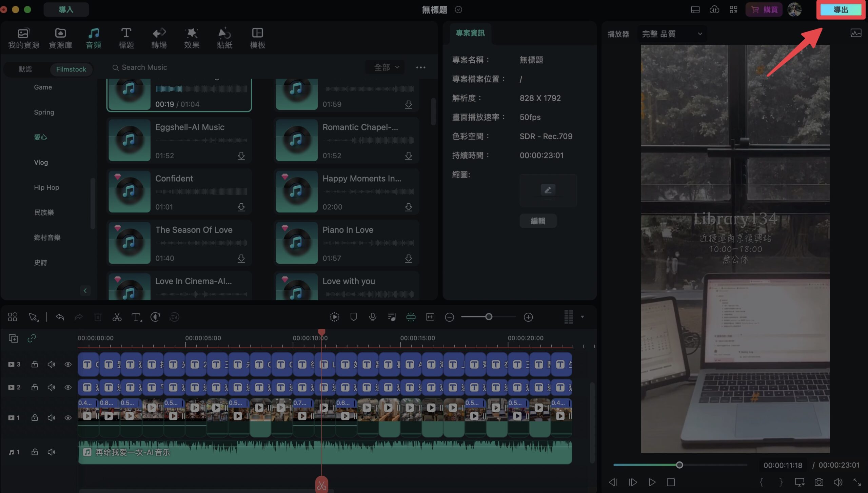Collapse the music category sidebar chevron
The image size is (868, 493).
(x=85, y=291)
